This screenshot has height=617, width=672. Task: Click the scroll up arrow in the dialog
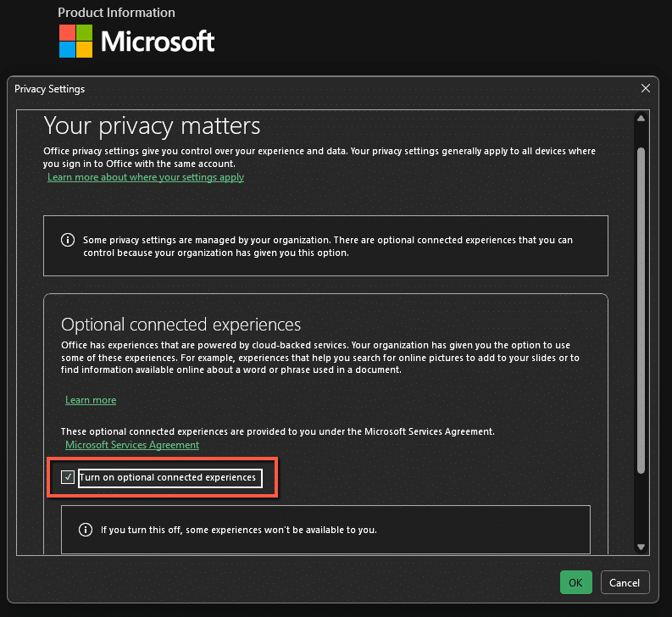click(641, 119)
